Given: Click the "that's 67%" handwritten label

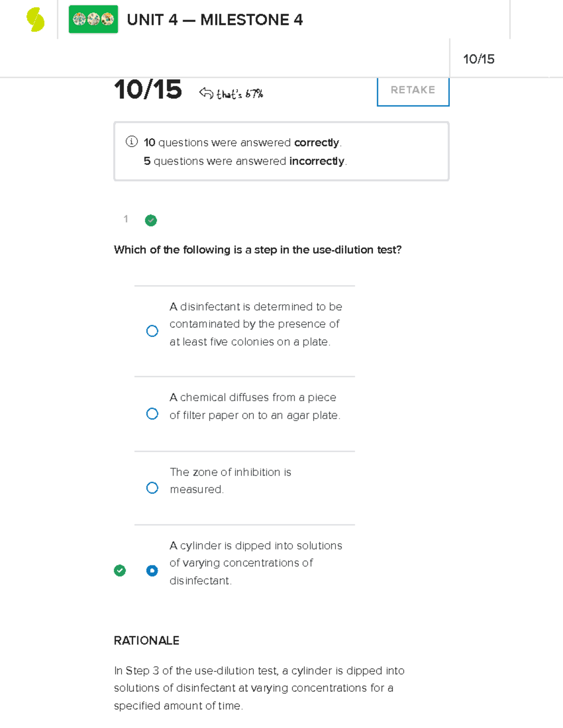Looking at the screenshot, I should pyautogui.click(x=240, y=94).
